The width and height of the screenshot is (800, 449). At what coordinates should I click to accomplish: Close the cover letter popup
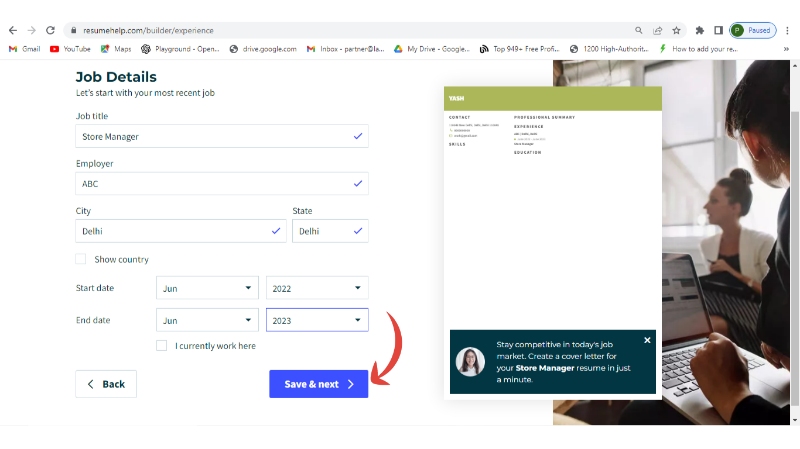[x=647, y=340]
